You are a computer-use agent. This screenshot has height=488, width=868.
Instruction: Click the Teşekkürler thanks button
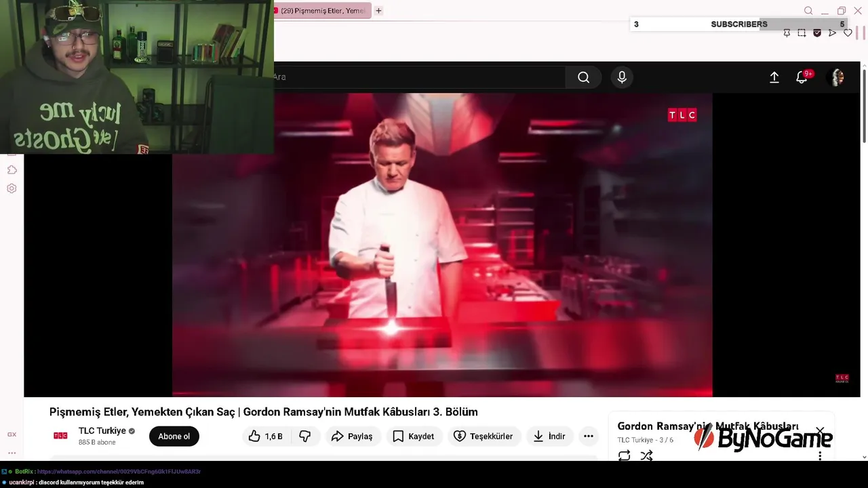click(484, 436)
